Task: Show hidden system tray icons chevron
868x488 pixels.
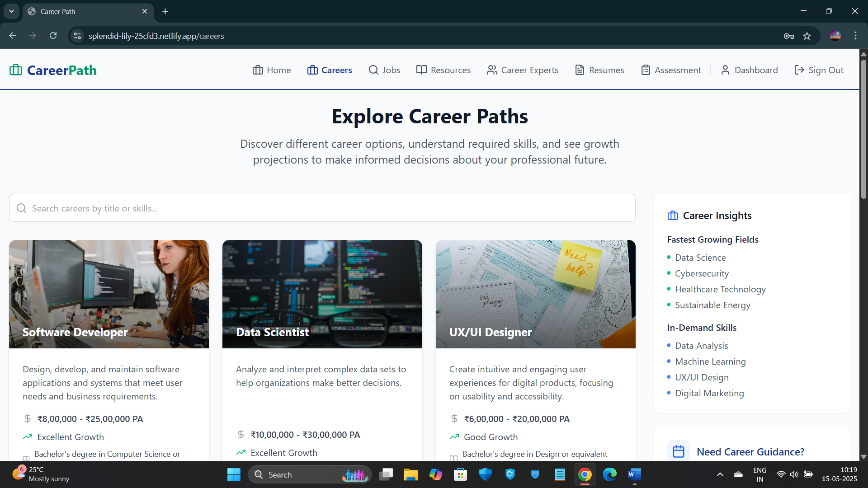Action: point(720,474)
